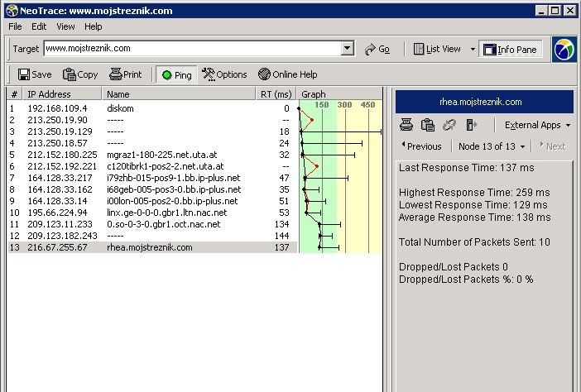Select row with IP 209.123.182.243
This screenshot has height=392, width=581.
[x=152, y=236]
